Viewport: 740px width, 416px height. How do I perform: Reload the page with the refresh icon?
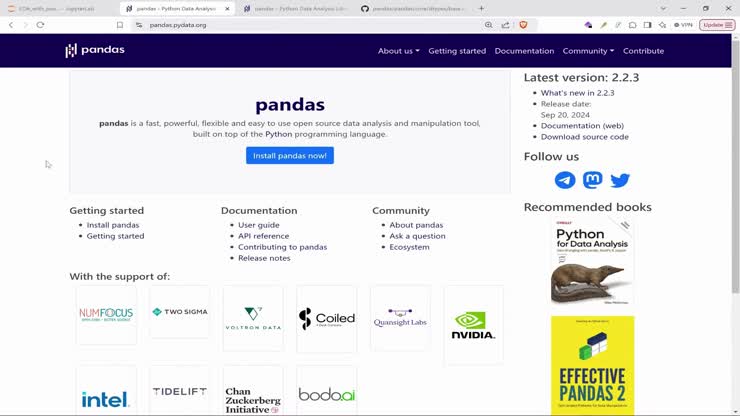(x=40, y=24)
